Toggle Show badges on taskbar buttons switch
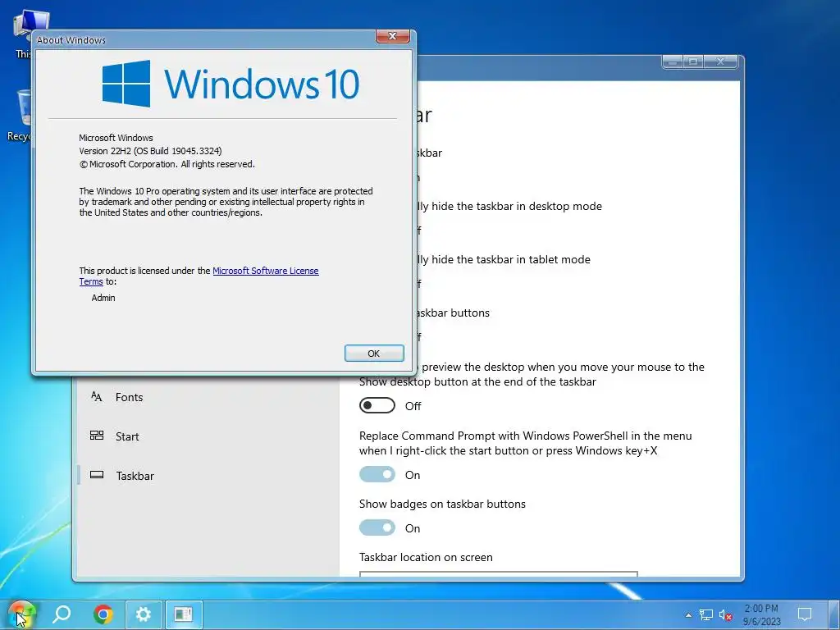The image size is (840, 630). [x=377, y=527]
